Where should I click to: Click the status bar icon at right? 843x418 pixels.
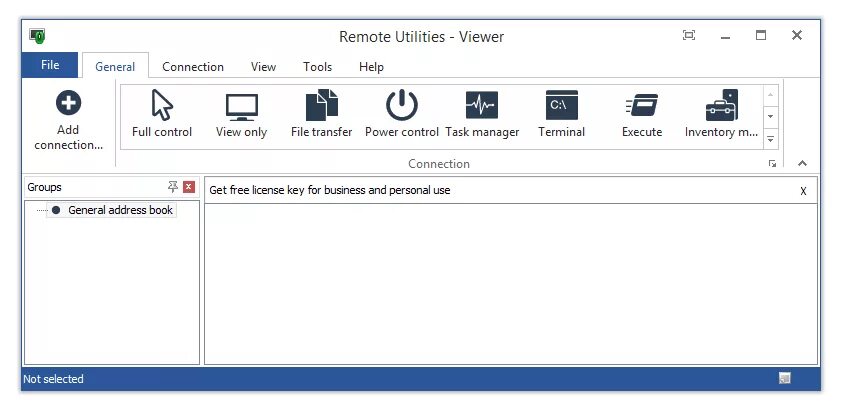[784, 379]
